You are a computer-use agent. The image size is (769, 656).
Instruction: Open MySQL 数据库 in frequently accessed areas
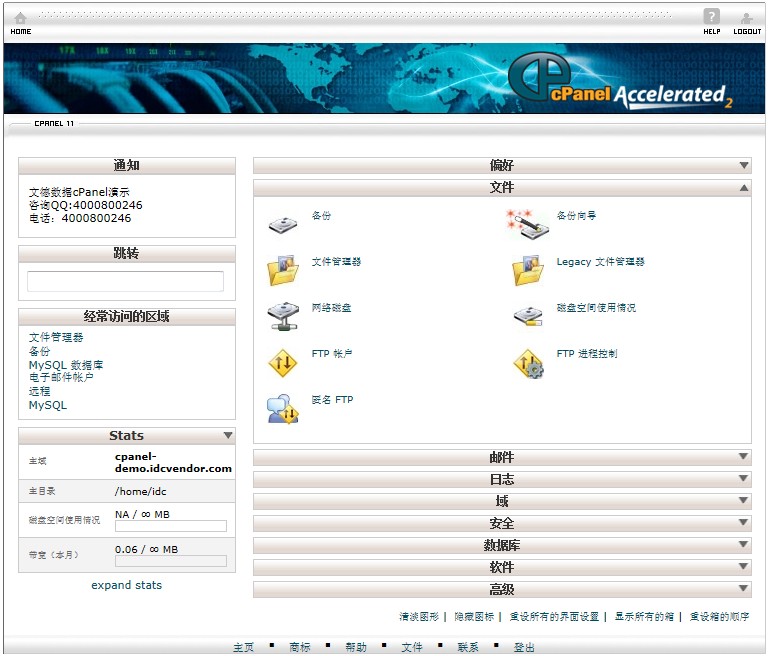click(x=66, y=365)
